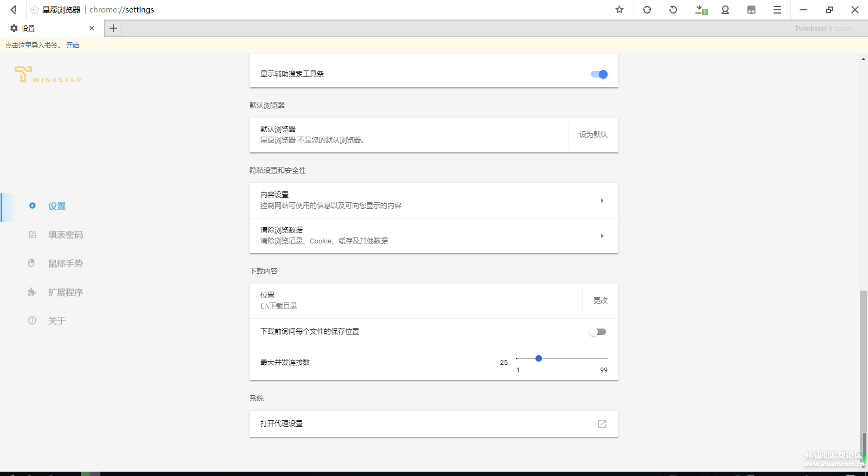Open the history clock-arrow icon

click(673, 10)
